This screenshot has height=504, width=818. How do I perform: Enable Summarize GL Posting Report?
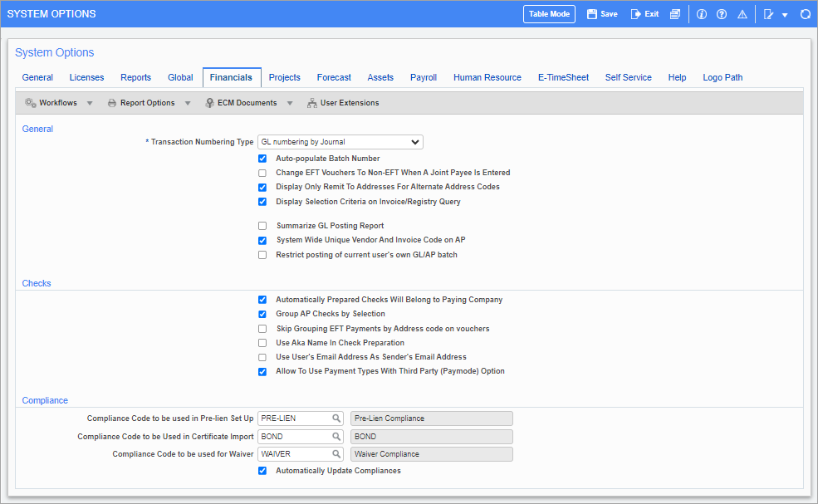[x=262, y=225]
